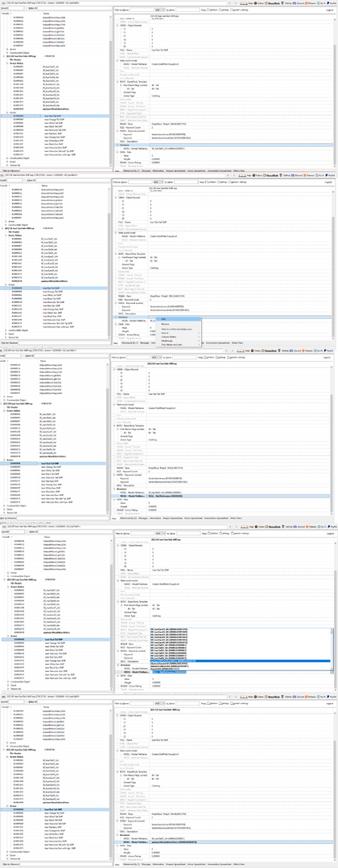Open GitHub icon in the context-menu screenshot
Viewport: 338px width, 868px height.
tap(286, 175)
